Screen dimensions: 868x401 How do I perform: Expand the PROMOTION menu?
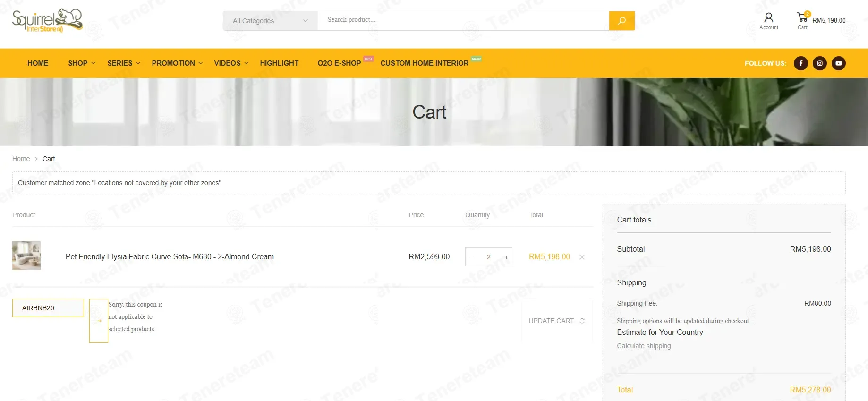coord(177,63)
